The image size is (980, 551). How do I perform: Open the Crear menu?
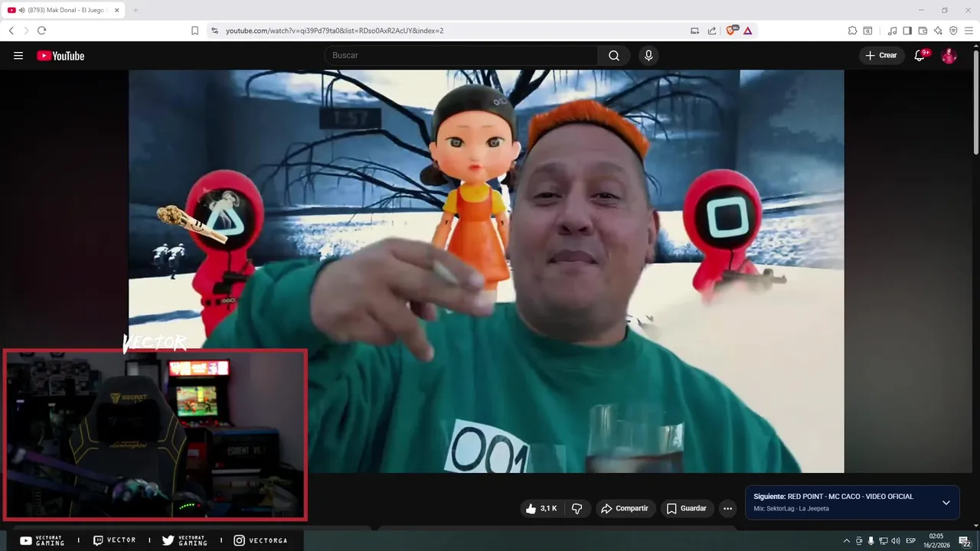coord(880,55)
